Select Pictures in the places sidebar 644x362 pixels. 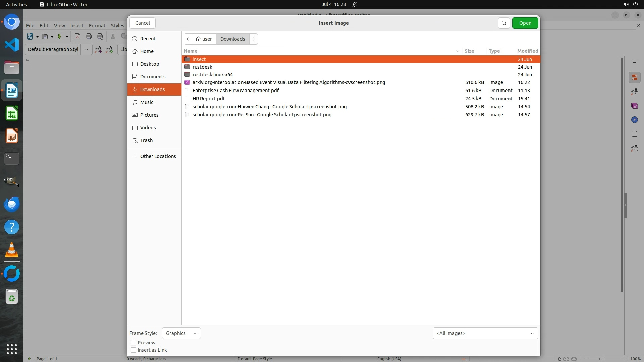pyautogui.click(x=149, y=115)
